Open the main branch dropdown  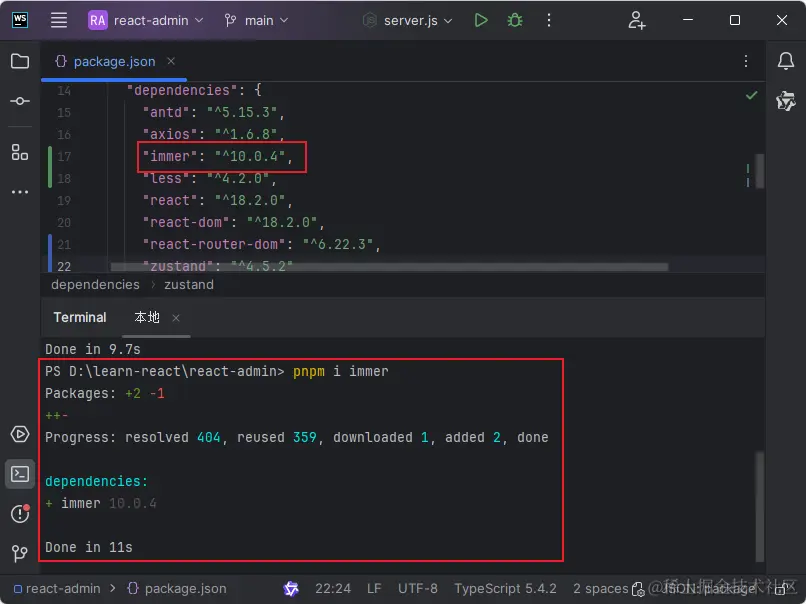(256, 21)
